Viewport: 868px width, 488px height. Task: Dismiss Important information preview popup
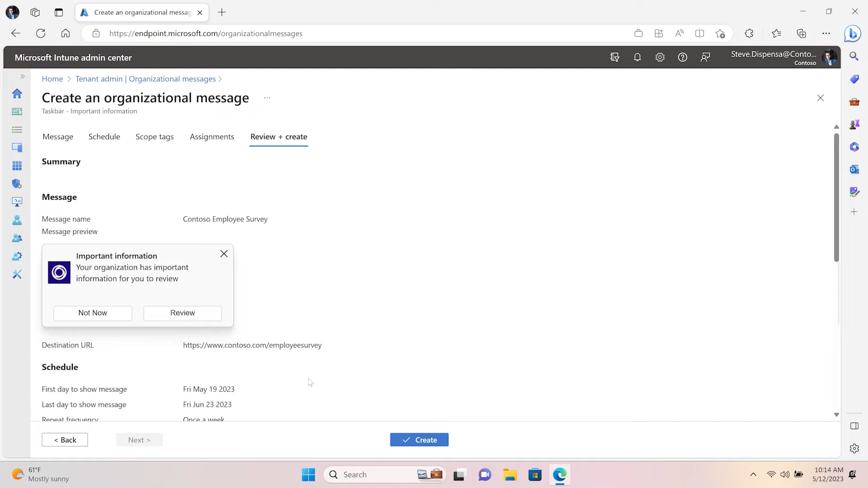point(224,254)
